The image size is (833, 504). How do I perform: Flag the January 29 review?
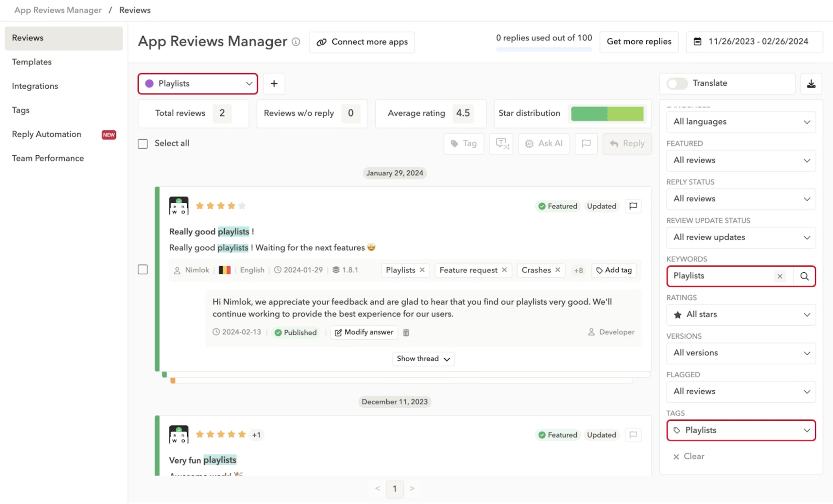(x=633, y=206)
